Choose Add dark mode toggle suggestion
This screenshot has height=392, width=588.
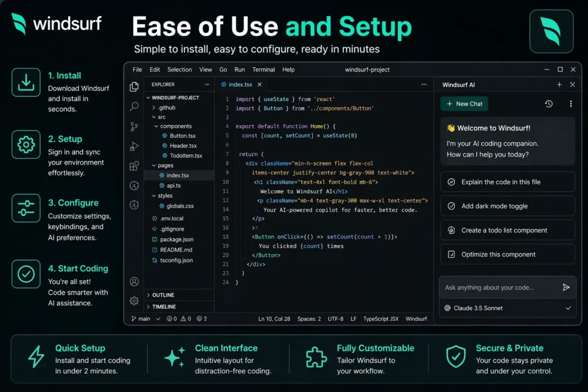pos(508,206)
